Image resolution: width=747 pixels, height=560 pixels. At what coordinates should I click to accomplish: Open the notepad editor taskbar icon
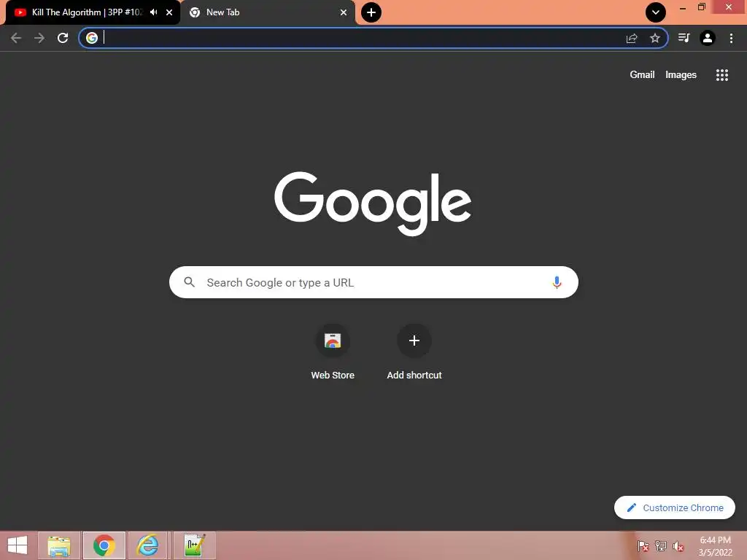[x=195, y=545]
